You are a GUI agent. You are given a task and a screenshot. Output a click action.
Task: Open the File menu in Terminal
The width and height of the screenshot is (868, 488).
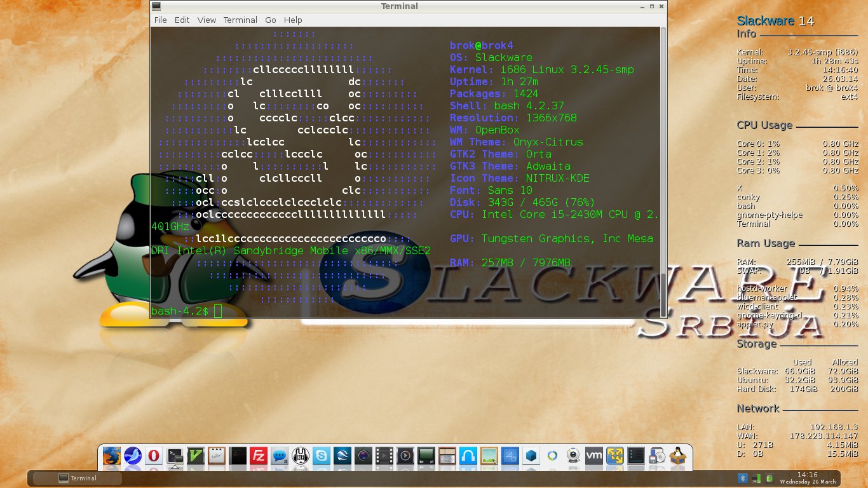tap(161, 20)
